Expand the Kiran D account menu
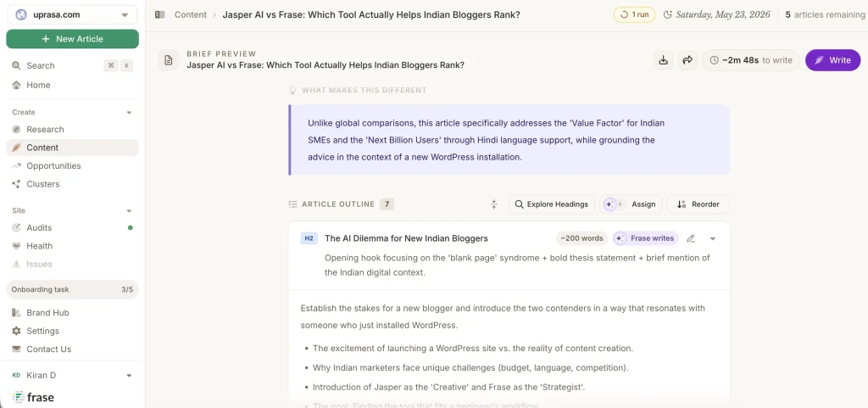The image size is (868, 408). click(72, 375)
